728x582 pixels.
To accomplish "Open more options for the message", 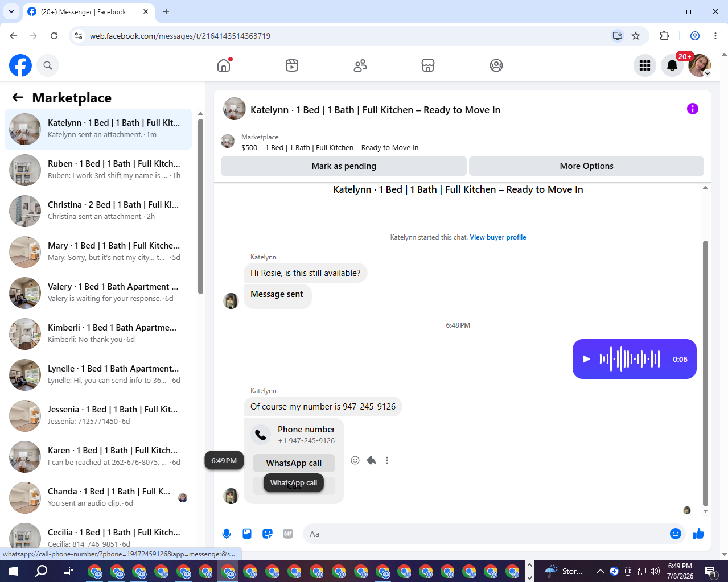I will tap(387, 460).
